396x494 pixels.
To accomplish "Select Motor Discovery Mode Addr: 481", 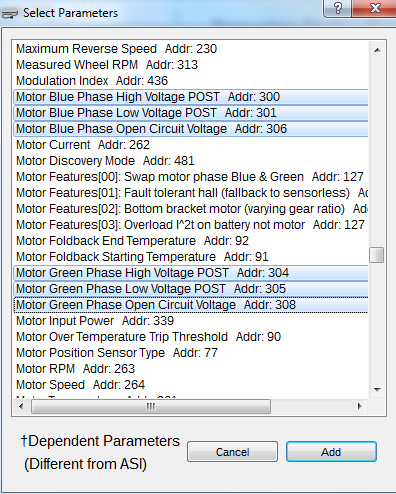I will (x=191, y=161).
